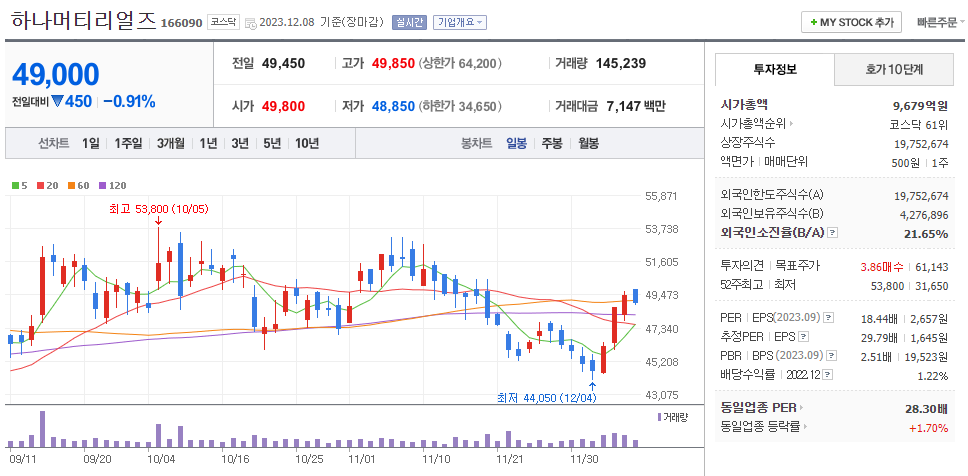Screen dimensions: 968x476
Task: Click 하한가 34,650 text
Action: (x=460, y=106)
